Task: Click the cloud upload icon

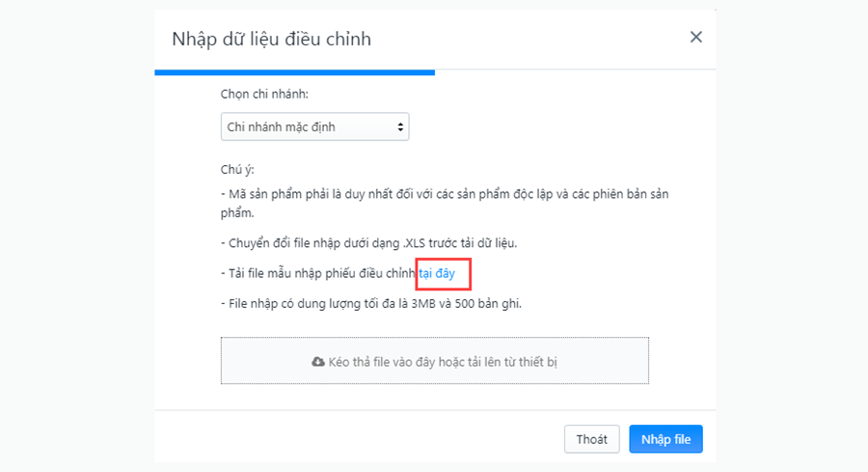Action: (x=317, y=362)
